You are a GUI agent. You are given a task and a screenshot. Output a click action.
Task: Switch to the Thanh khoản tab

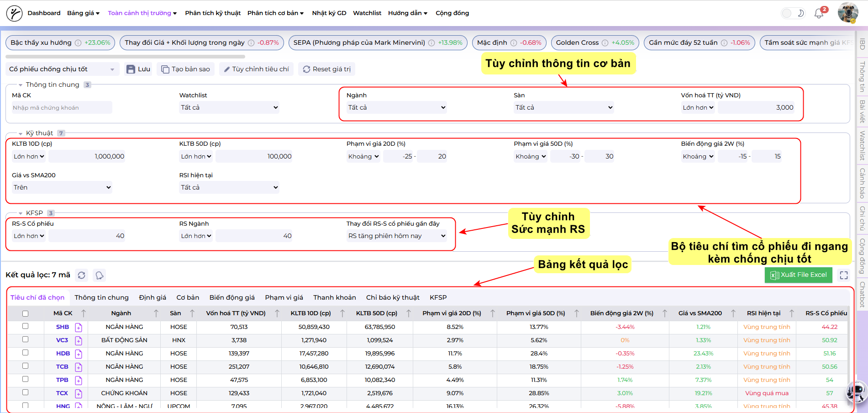(334, 297)
